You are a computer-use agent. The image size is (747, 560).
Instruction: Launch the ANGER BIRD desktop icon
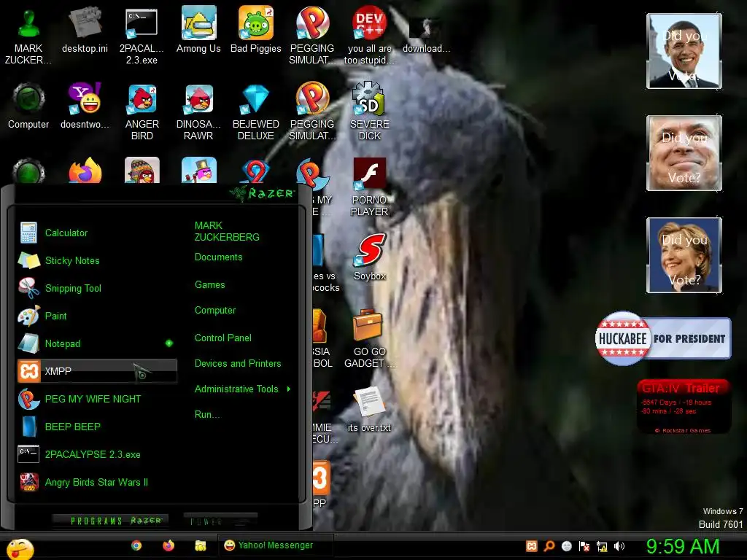point(142,112)
